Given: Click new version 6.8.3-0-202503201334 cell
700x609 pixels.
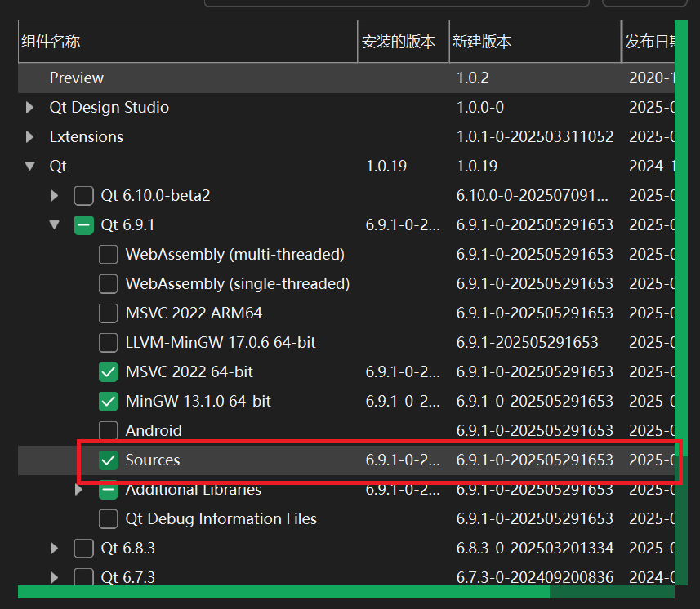Looking at the screenshot, I should (x=535, y=549).
